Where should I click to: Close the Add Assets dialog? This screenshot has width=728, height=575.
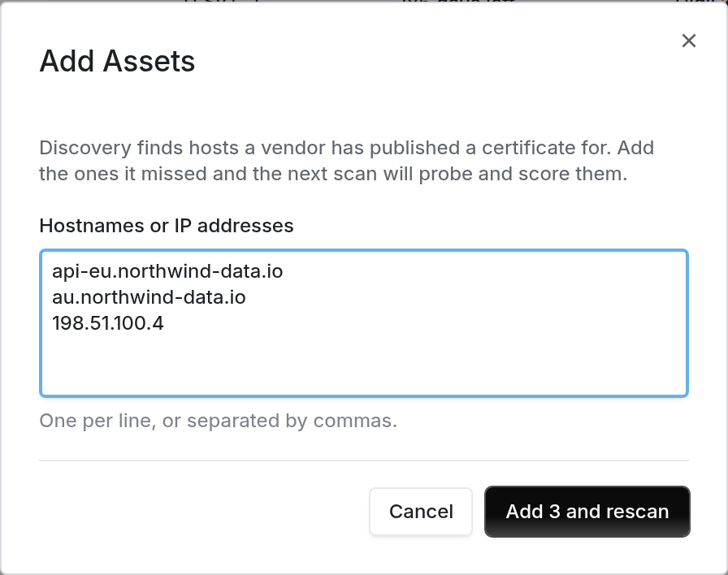click(x=688, y=41)
